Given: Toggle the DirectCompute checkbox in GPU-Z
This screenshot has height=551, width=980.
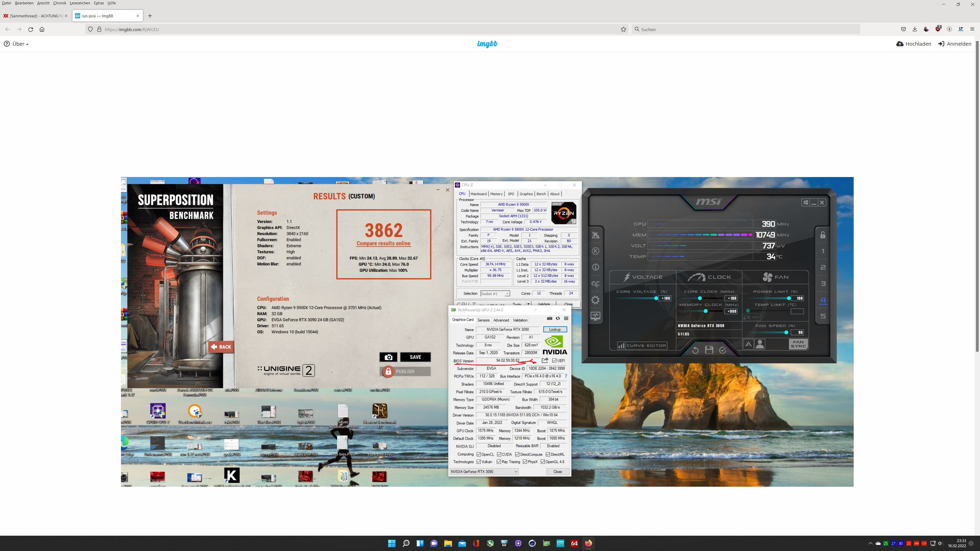Looking at the screenshot, I should 517,454.
